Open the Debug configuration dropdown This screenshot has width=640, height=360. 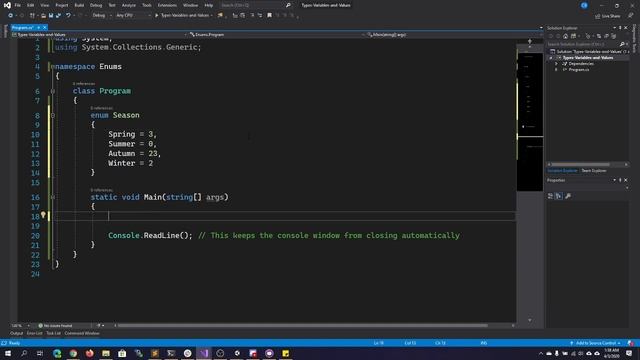tap(102, 16)
